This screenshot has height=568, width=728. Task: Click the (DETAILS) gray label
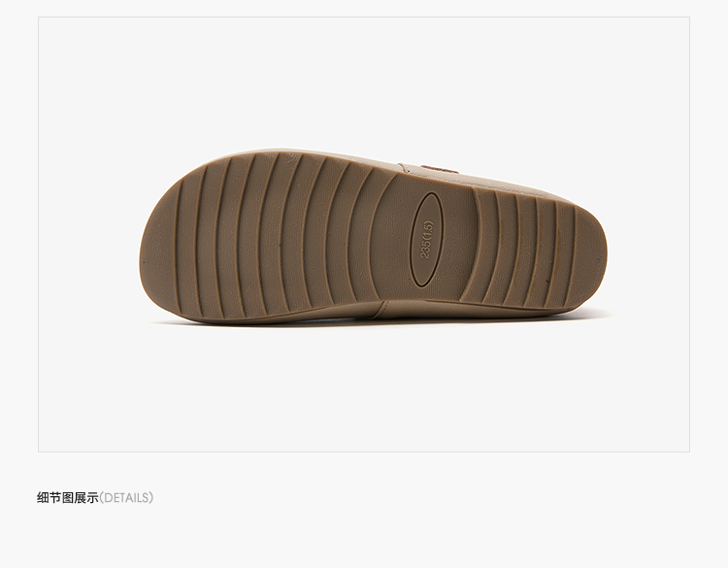coord(126,498)
